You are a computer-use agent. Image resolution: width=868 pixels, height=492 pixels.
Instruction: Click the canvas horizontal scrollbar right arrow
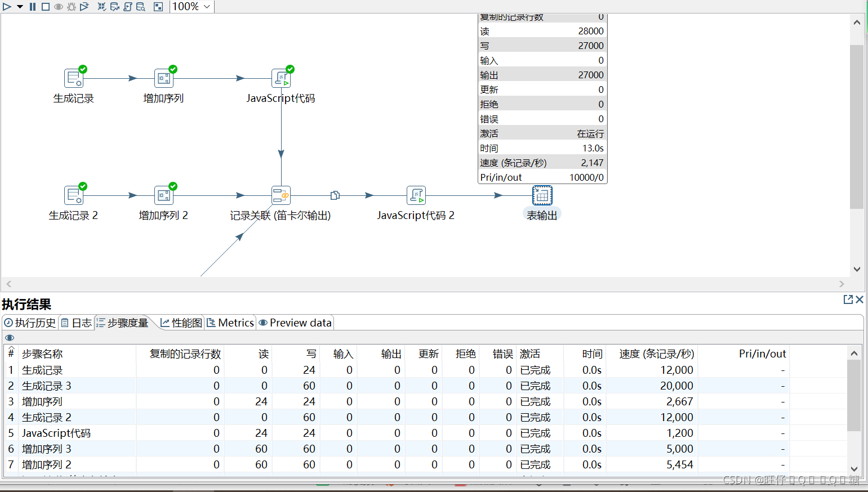coord(842,284)
